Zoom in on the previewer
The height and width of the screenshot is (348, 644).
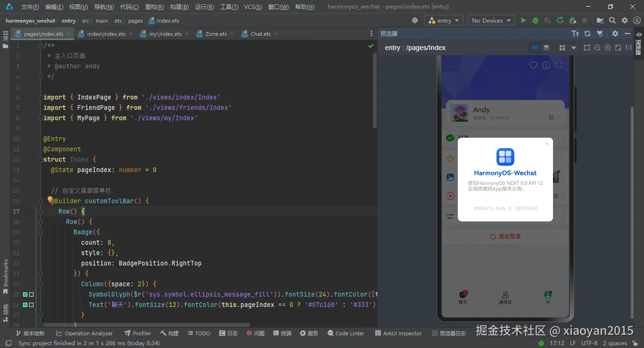(x=607, y=48)
